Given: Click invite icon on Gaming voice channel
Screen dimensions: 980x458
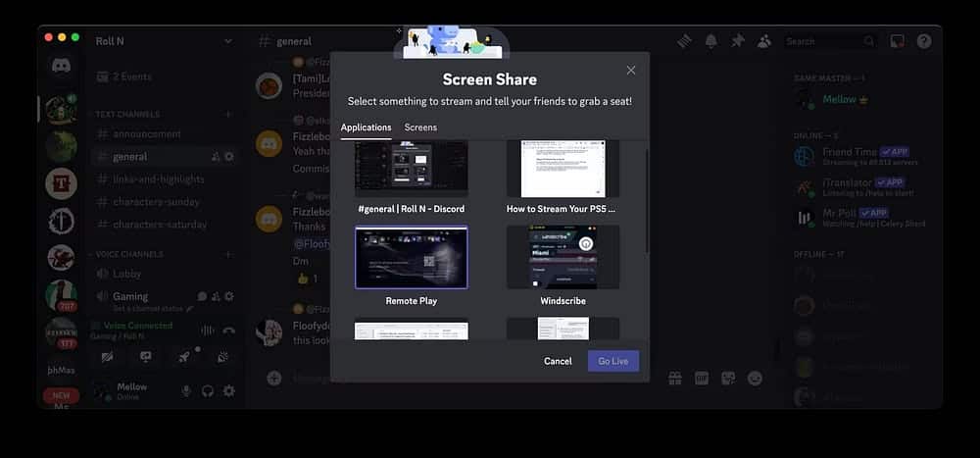Looking at the screenshot, I should 216,296.
